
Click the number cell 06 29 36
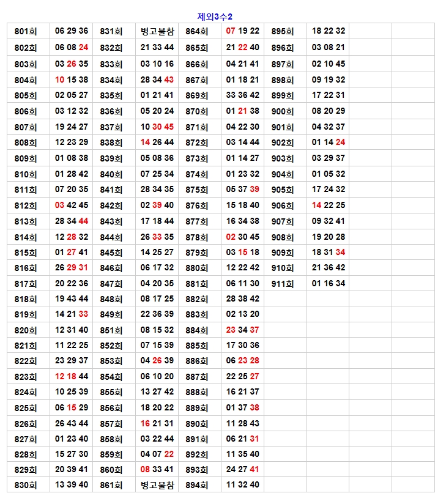[72, 31]
